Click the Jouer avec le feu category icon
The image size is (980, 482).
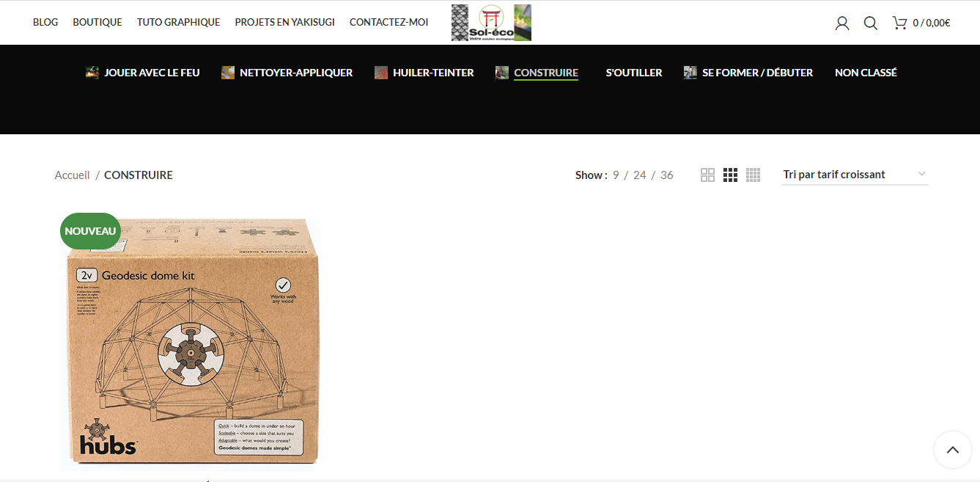(x=92, y=73)
